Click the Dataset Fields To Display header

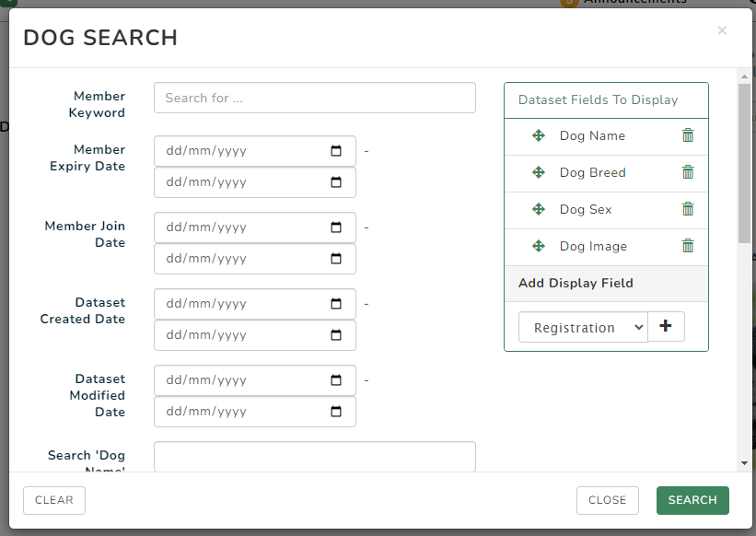click(598, 99)
